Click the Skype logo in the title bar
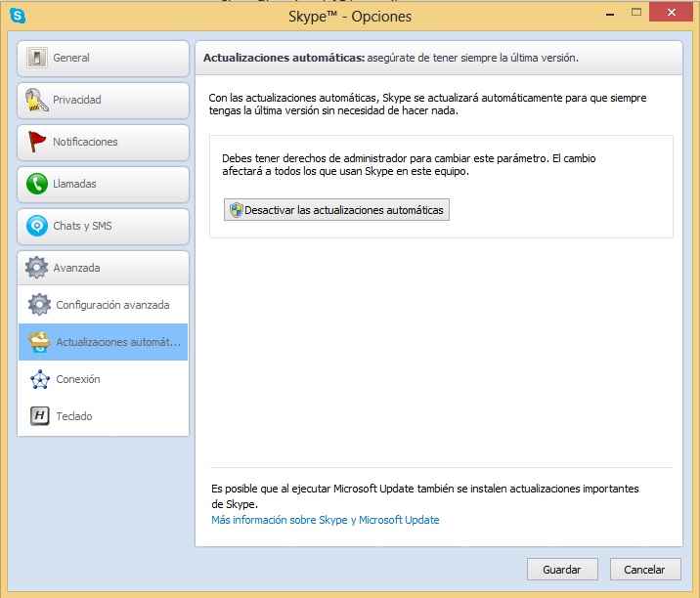This screenshot has width=700, height=598. pos(18,16)
